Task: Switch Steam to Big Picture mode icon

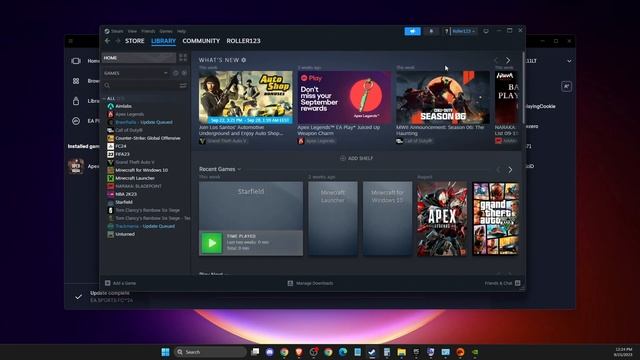Action: click(486, 31)
